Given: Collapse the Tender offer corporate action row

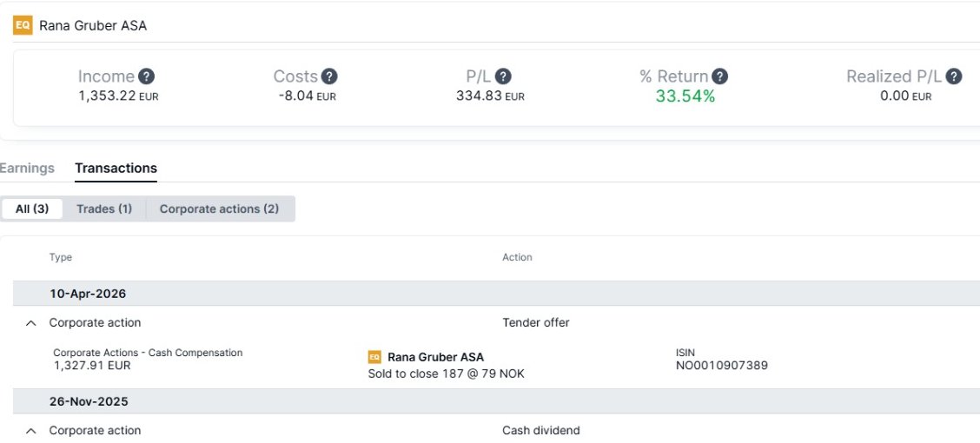Looking at the screenshot, I should (31, 323).
